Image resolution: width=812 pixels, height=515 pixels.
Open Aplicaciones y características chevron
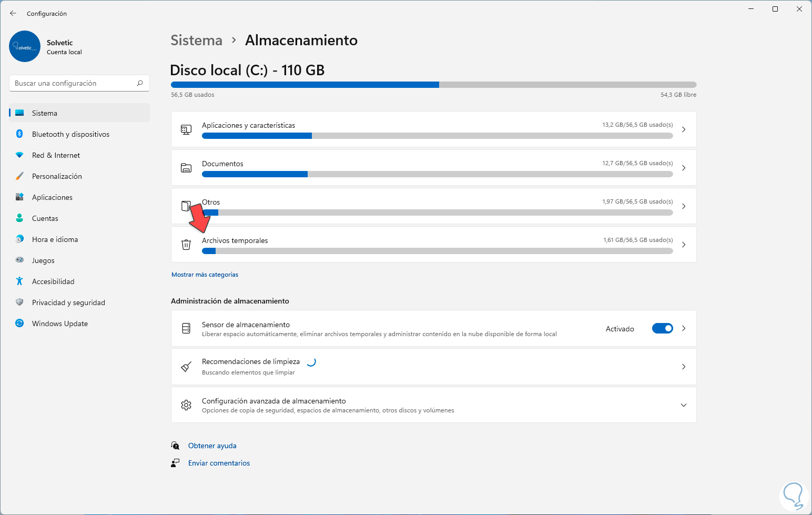pyautogui.click(x=683, y=129)
